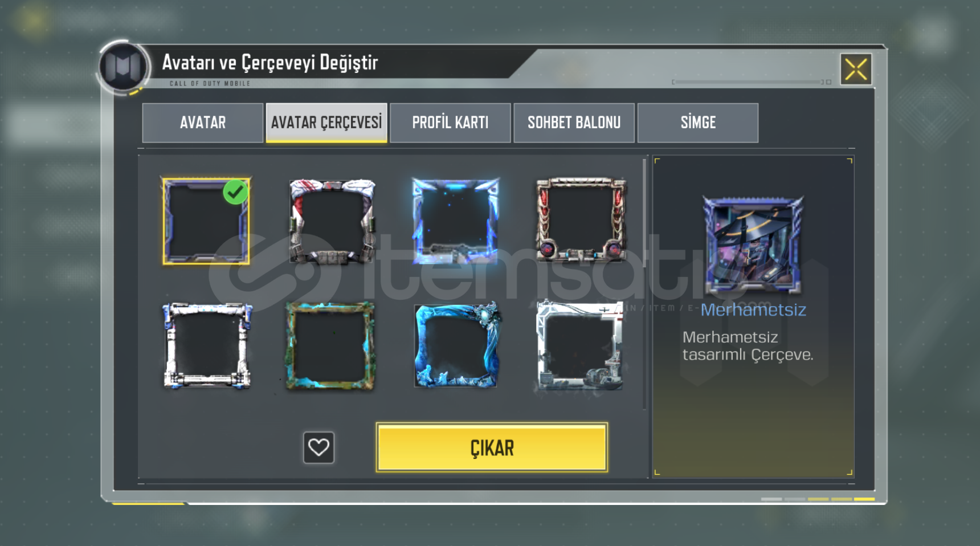The width and height of the screenshot is (980, 546).
Task: Pick the white battleship themed avatar frame
Action: click(580, 345)
